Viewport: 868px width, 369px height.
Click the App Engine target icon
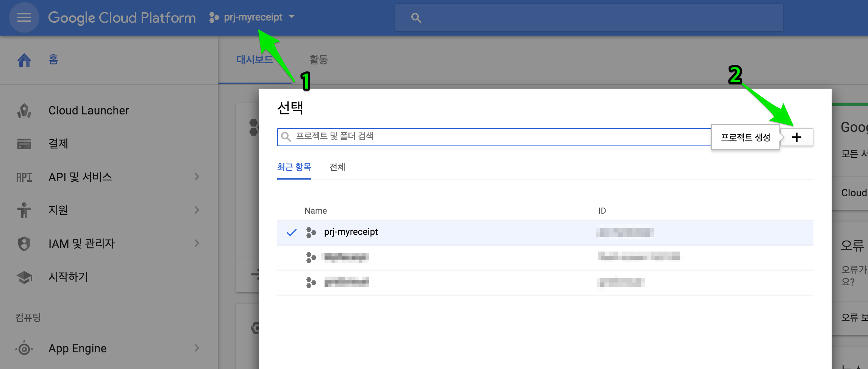pos(24,349)
